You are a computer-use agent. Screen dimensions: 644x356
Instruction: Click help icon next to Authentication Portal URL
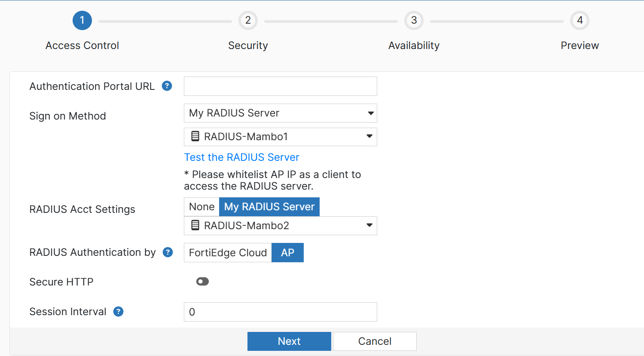tap(167, 86)
